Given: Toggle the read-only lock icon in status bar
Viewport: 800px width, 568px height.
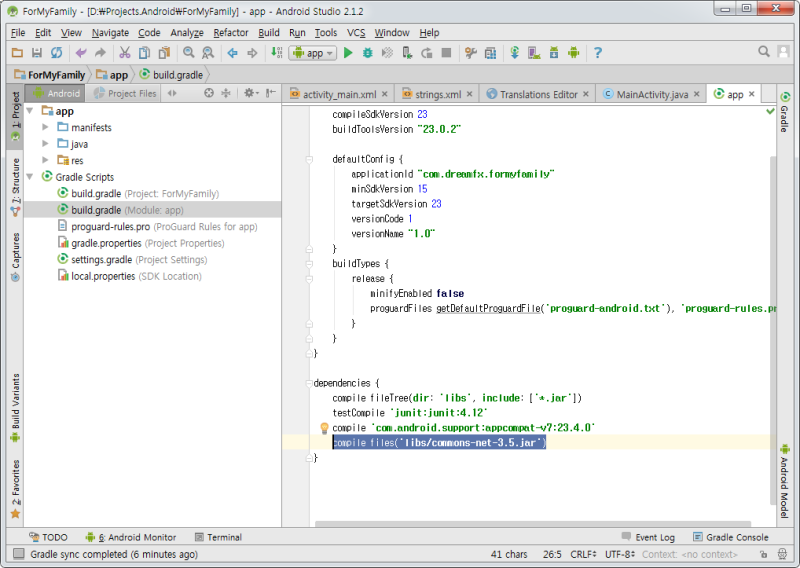Looking at the screenshot, I should pos(763,554).
